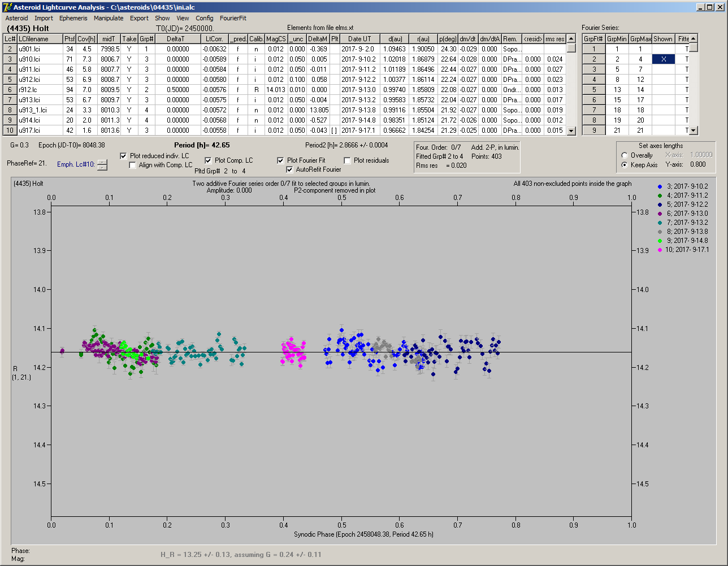Screen dimensions: 728x566
Task: Click the navy legend marker for 5; 2017- 9-12.2
Action: [660, 204]
